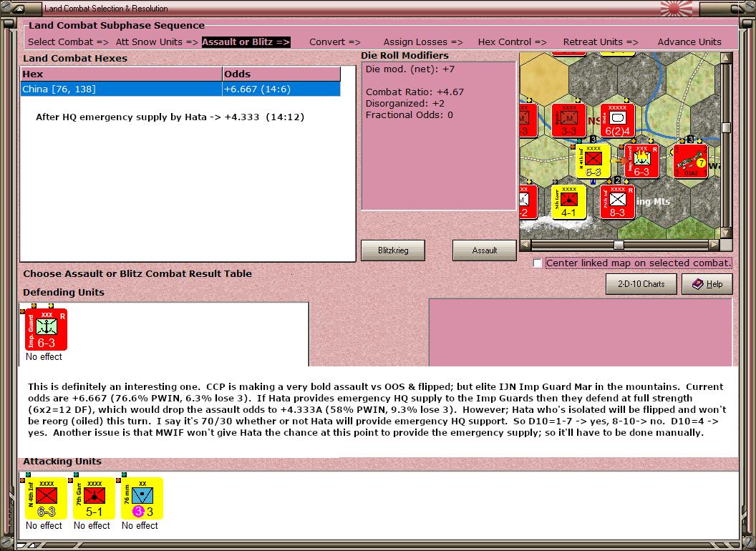This screenshot has width=756, height=551.
Task: Select the Imp. Guard 6-3 defending unit counter
Action: (47, 330)
